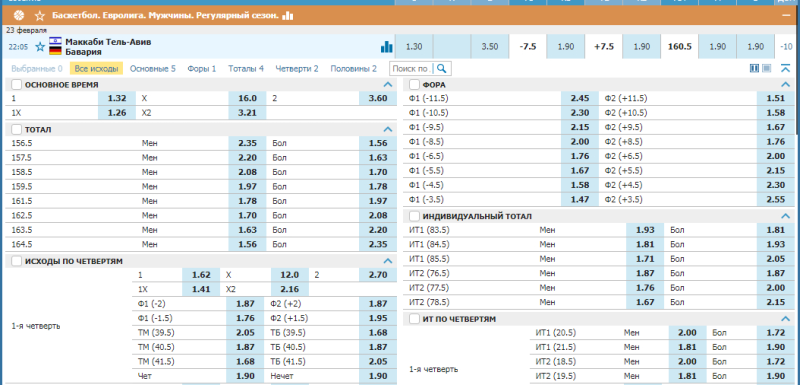This screenshot has height=385, width=800.
Task: Tick the ФОРА section checkbox
Action: (x=414, y=85)
